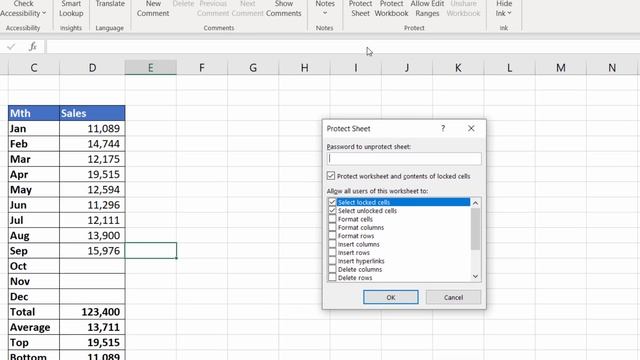Click the permissions list scrollbar thumb
Viewport: 640px width, 360px height.
475,229
